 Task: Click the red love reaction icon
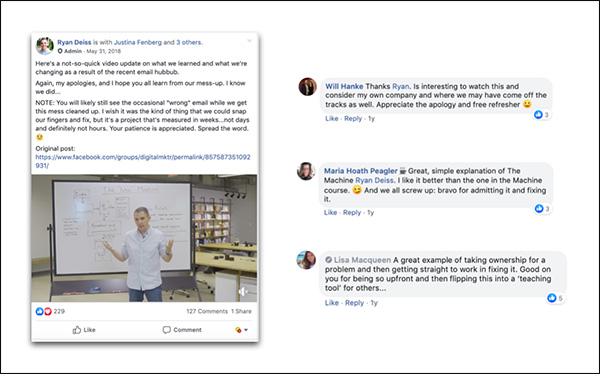48,311
